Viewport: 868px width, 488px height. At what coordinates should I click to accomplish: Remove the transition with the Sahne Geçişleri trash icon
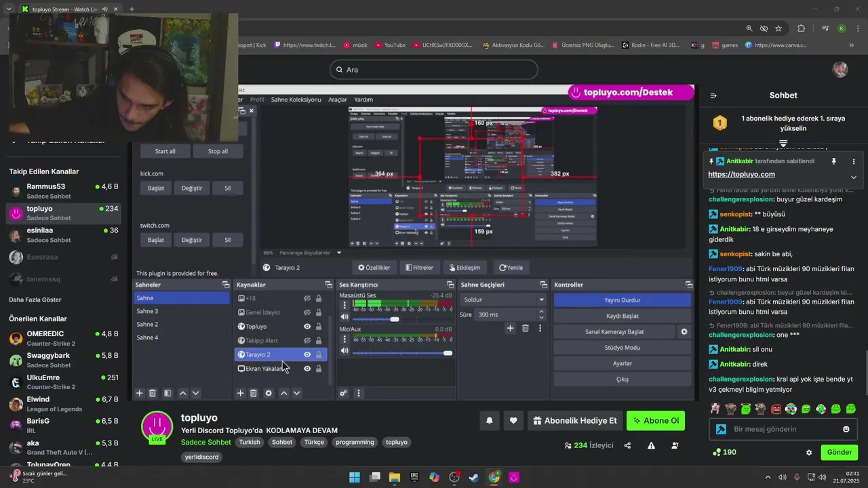[526, 328]
